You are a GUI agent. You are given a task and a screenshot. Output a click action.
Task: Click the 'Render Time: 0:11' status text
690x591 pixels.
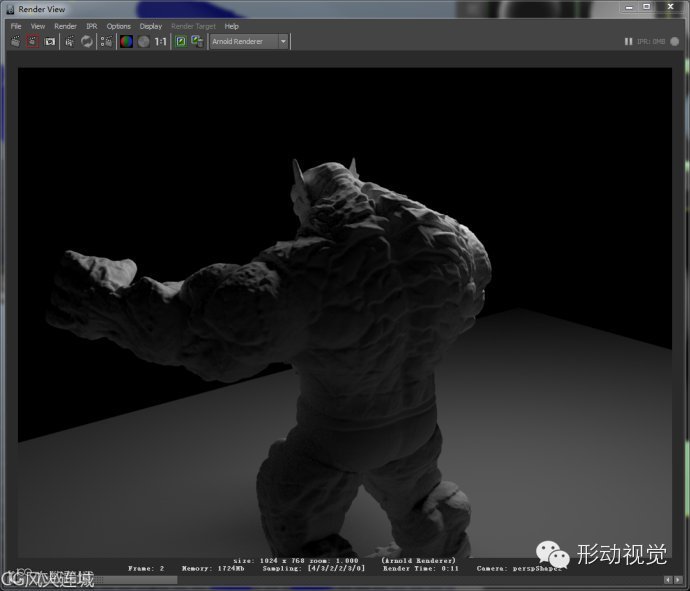tap(421, 568)
